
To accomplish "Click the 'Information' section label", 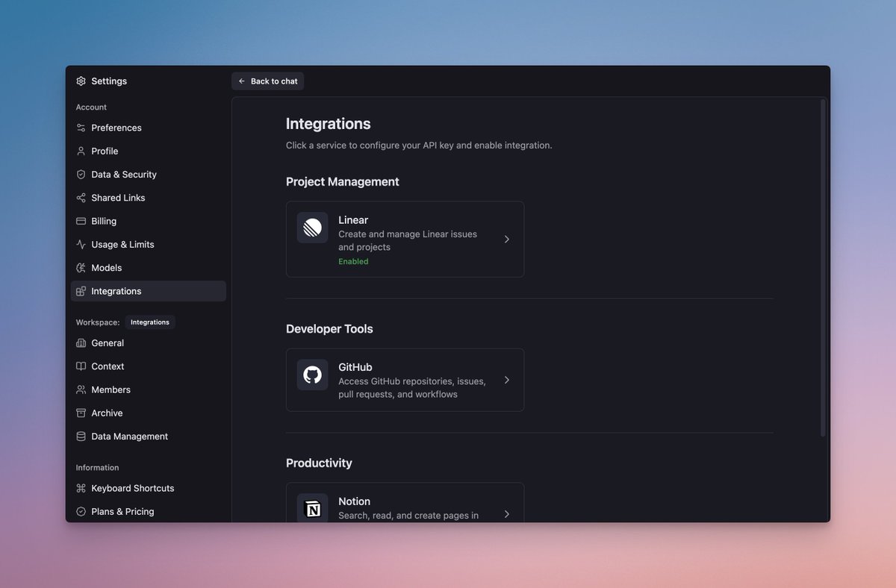I will click(97, 468).
